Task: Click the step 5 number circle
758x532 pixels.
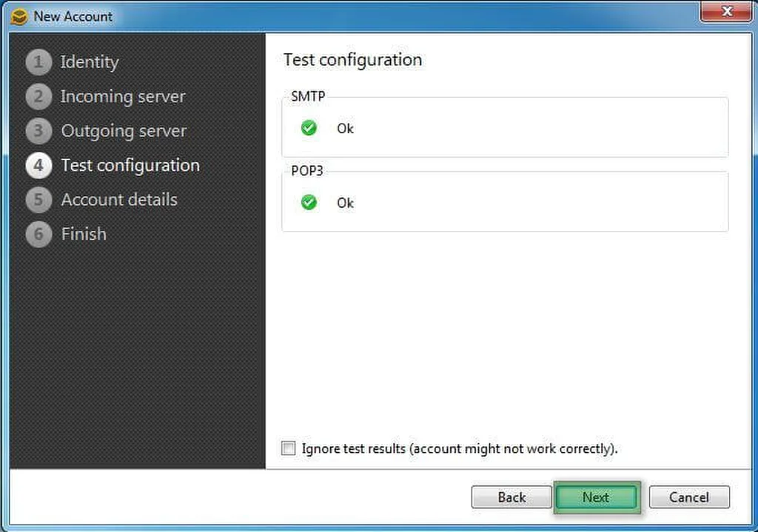Action: coord(38,200)
